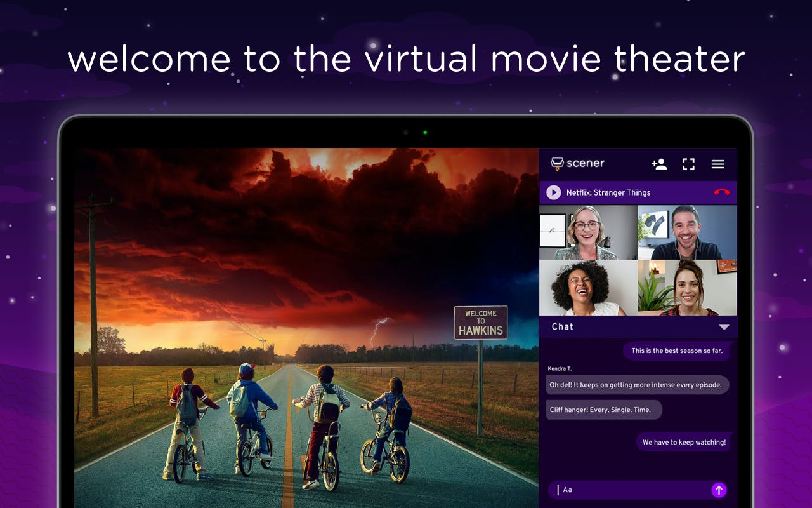Open the add person invite icon
The width and height of the screenshot is (812, 508).
[659, 164]
